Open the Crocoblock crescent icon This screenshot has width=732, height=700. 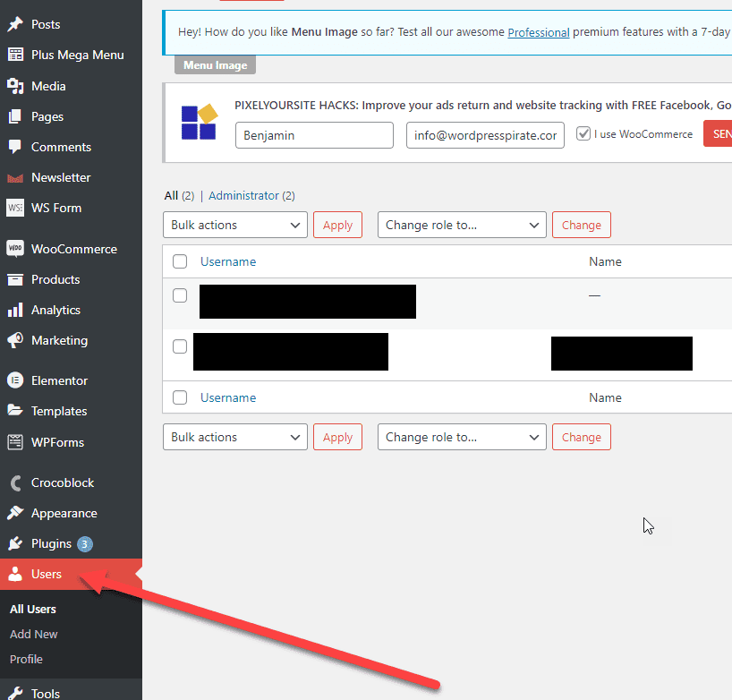pyautogui.click(x=16, y=482)
